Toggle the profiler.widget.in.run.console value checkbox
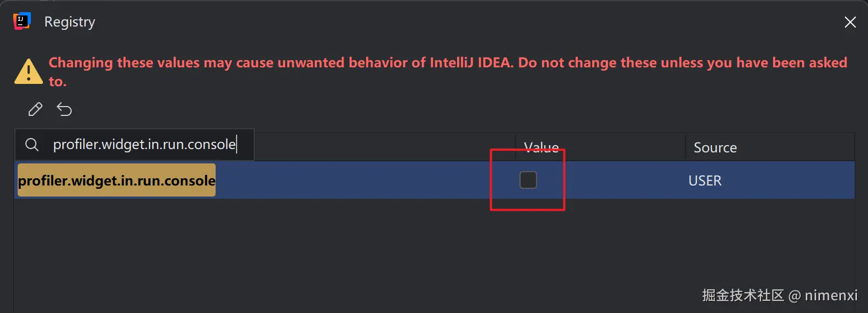The image size is (868, 313). 528,180
